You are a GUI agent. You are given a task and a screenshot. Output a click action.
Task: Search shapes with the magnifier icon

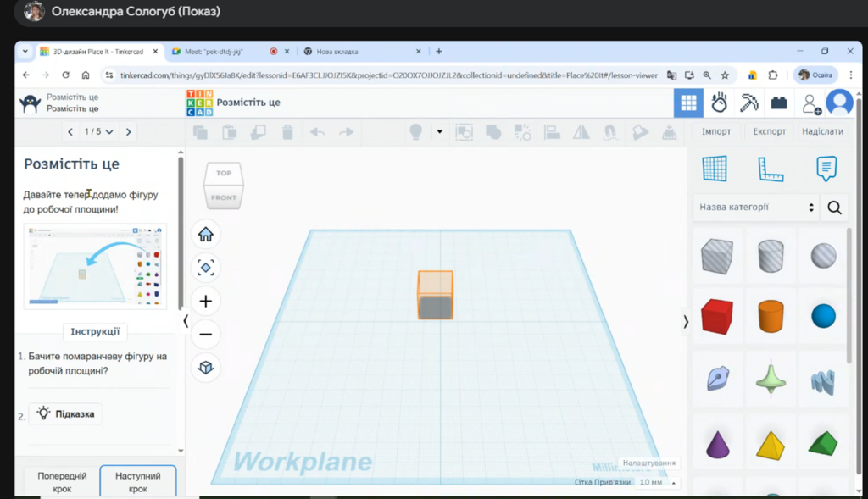point(834,208)
